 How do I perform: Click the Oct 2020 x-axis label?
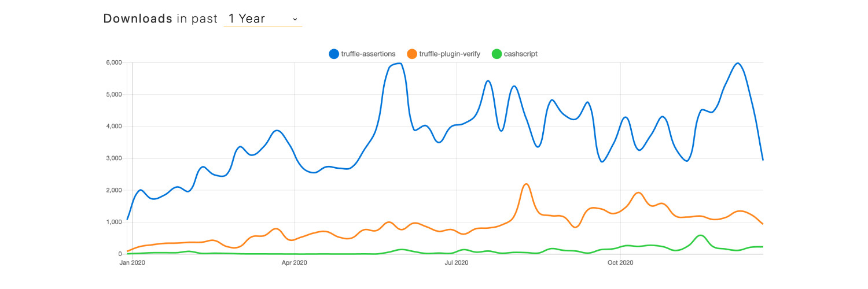tap(620, 263)
